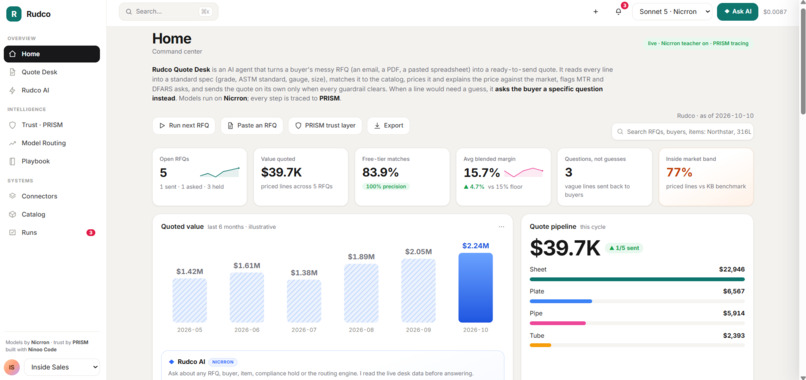The height and width of the screenshot is (380, 806).
Task: Open the Value quoted stat card
Action: point(301,177)
